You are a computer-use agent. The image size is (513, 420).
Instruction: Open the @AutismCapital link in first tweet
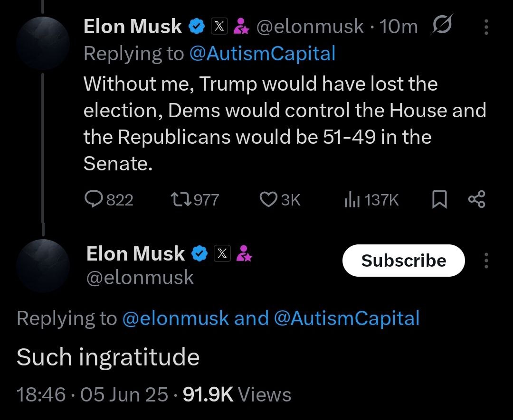click(262, 54)
